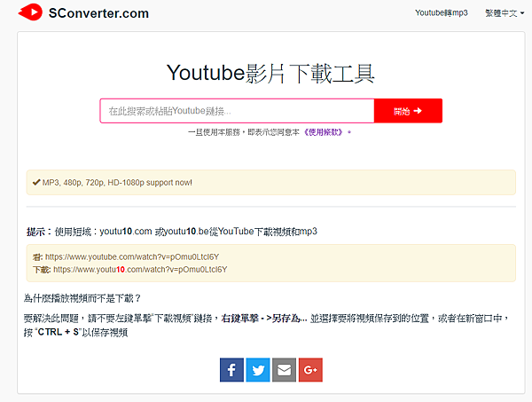Open the SConverter.com home title link

tap(98, 13)
